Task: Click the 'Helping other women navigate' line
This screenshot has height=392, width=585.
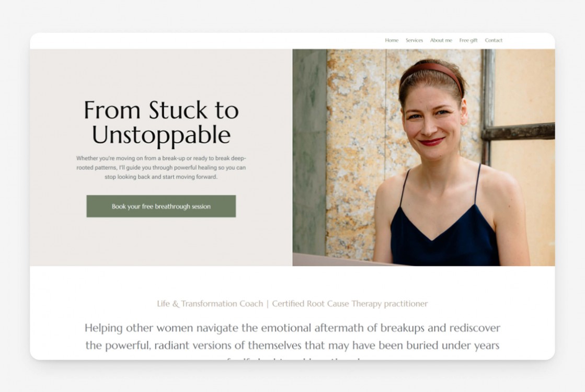Action: coord(293,328)
